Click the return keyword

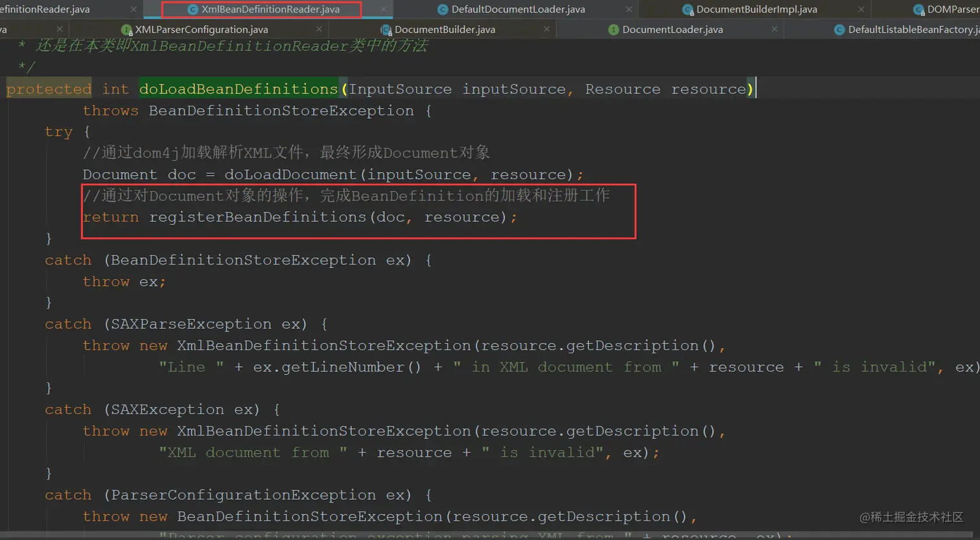[x=111, y=217]
